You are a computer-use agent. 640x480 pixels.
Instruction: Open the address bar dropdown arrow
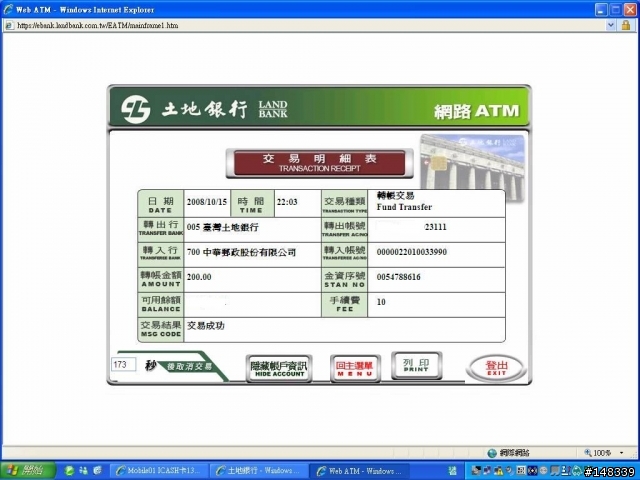[611, 25]
